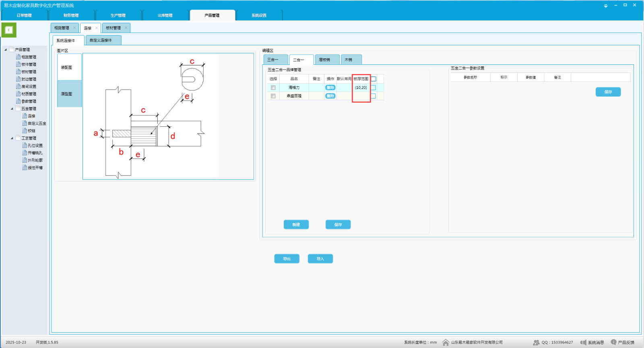Collapse the 产品管理 tree root

click(x=6, y=50)
